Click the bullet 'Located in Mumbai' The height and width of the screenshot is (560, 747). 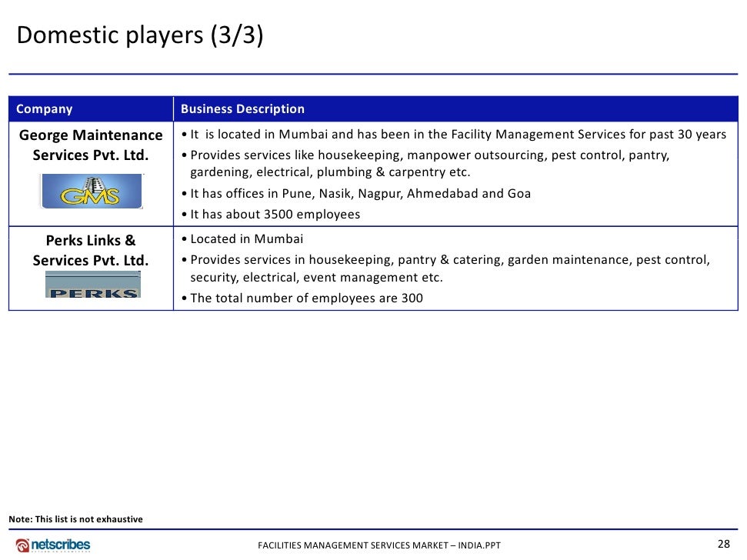coord(242,239)
